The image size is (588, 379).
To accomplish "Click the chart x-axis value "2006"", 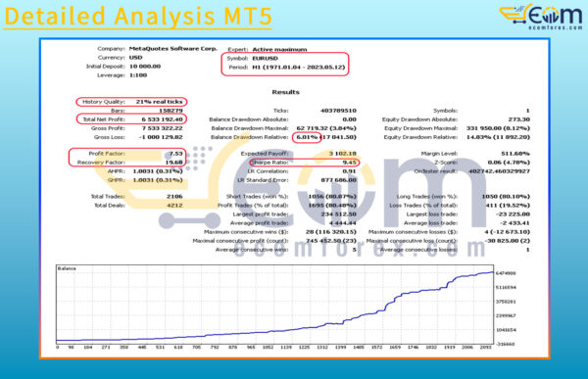I will click(x=467, y=348).
